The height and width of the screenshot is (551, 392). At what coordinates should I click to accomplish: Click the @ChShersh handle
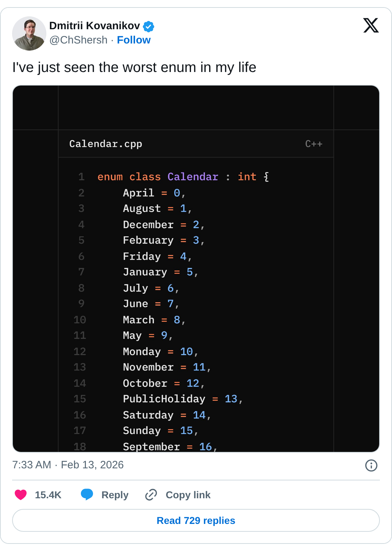(78, 40)
